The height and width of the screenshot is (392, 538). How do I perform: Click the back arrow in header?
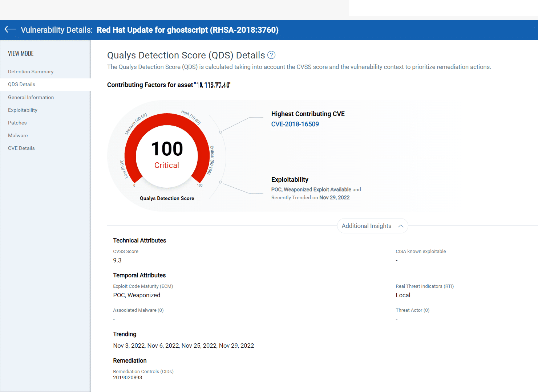pos(10,29)
